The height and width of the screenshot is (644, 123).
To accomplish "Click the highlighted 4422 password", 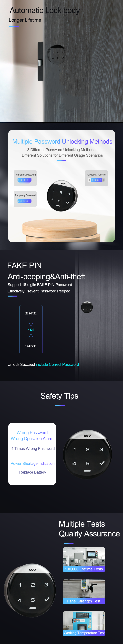I will click(x=31, y=330).
